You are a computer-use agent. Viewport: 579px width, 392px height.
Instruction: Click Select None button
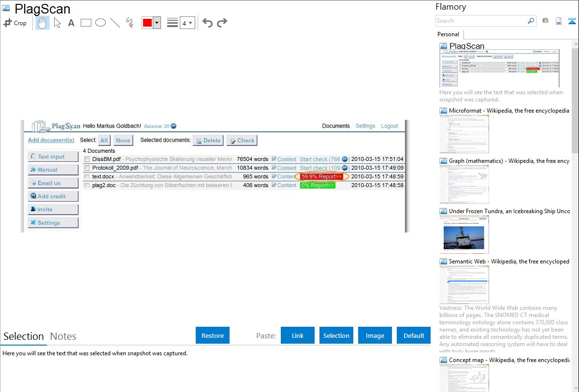pyautogui.click(x=123, y=140)
